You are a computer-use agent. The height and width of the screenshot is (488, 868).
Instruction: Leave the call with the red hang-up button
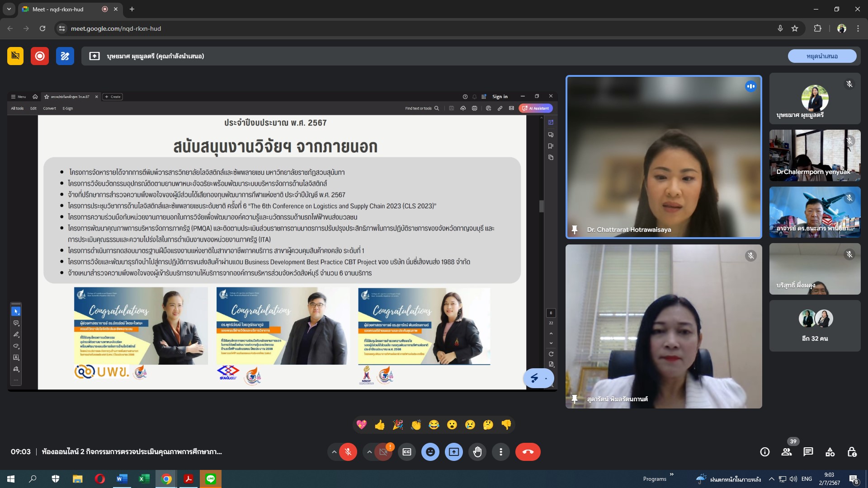(x=528, y=452)
